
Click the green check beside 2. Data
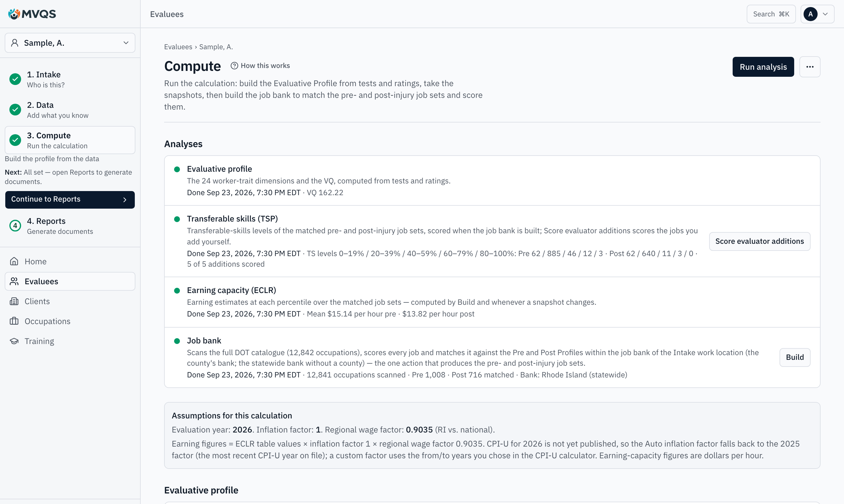(15, 110)
